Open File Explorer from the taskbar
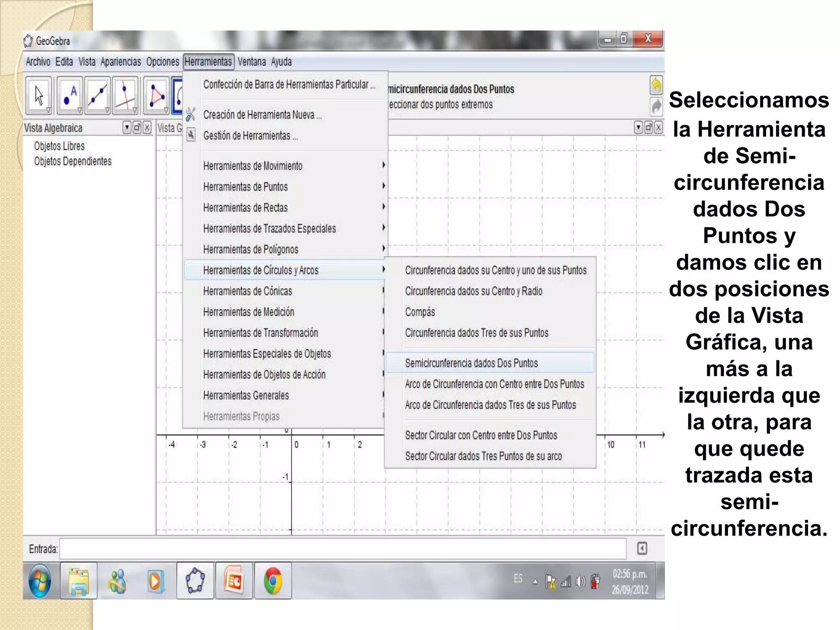The height and width of the screenshot is (630, 840). tap(79, 581)
